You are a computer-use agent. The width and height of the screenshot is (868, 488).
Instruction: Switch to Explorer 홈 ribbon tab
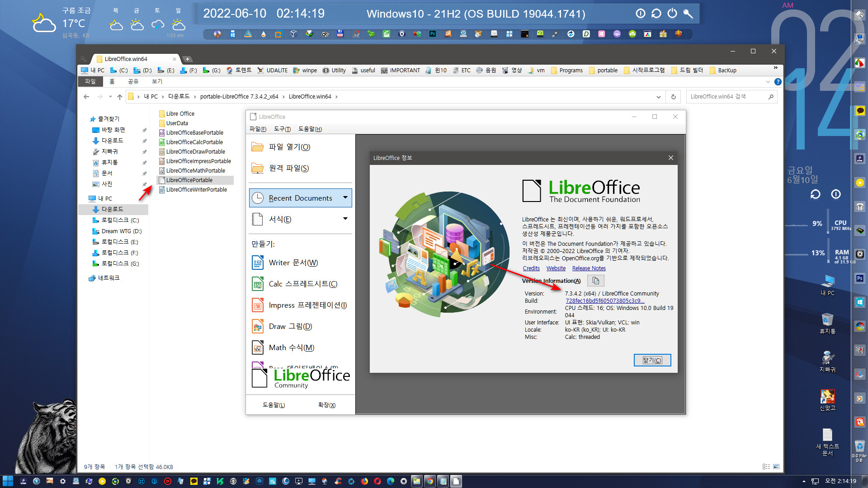[112, 81]
